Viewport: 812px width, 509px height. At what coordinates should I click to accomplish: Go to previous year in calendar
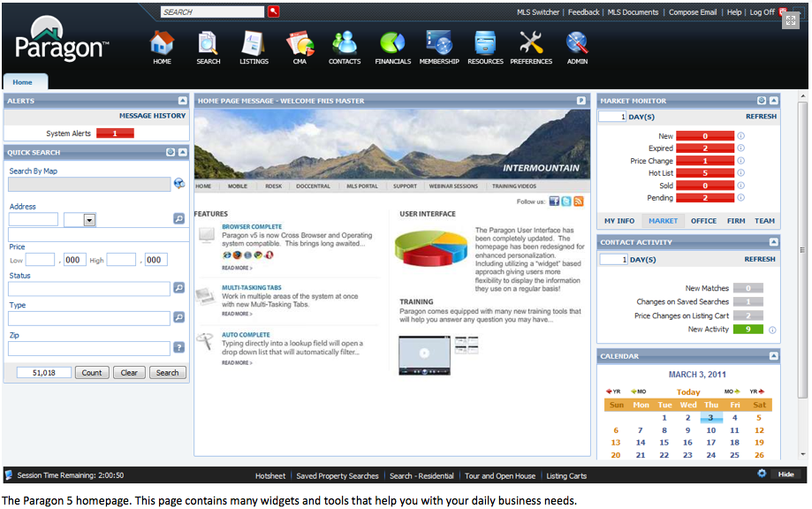click(613, 391)
